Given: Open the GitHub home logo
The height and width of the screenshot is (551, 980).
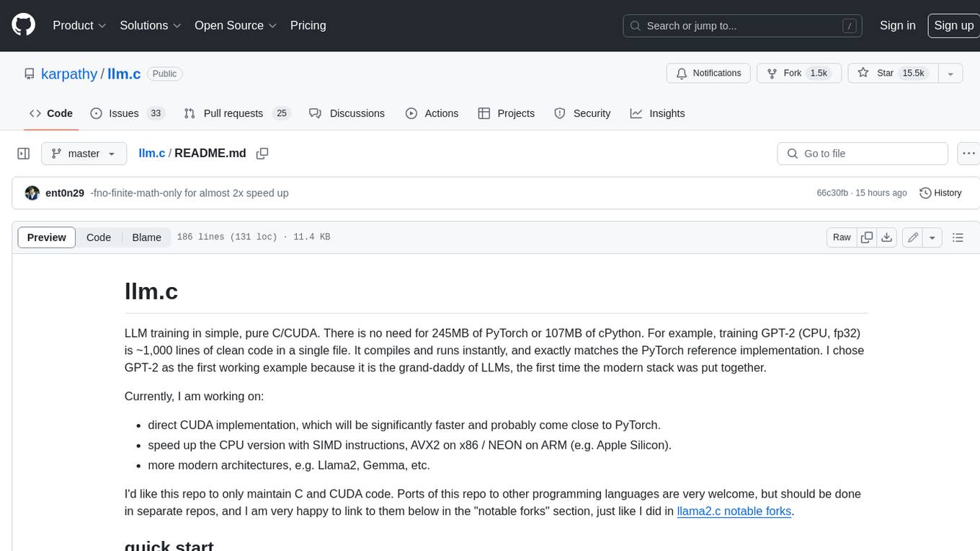Looking at the screenshot, I should coord(24,25).
